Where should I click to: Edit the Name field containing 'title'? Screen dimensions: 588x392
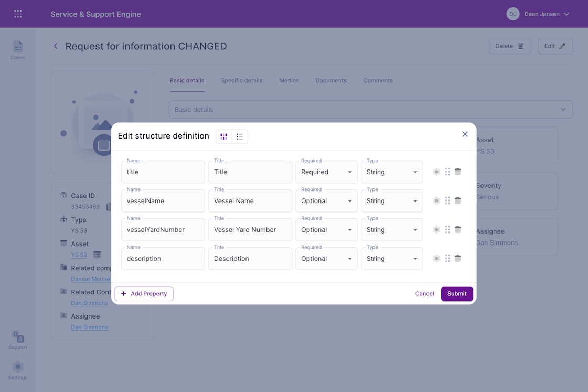[x=163, y=172]
